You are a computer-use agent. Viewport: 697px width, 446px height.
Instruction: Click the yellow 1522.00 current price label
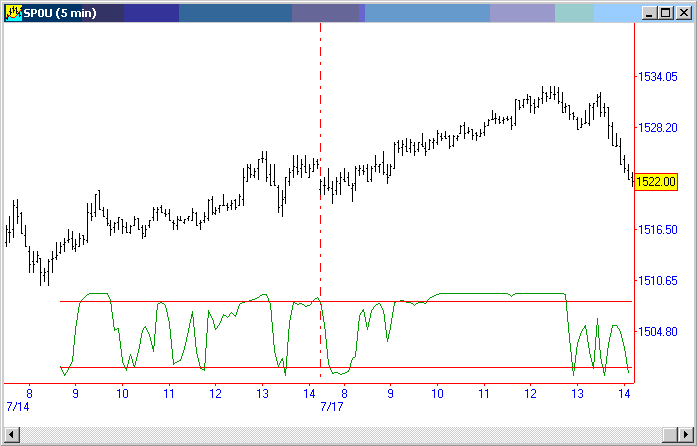tap(656, 182)
